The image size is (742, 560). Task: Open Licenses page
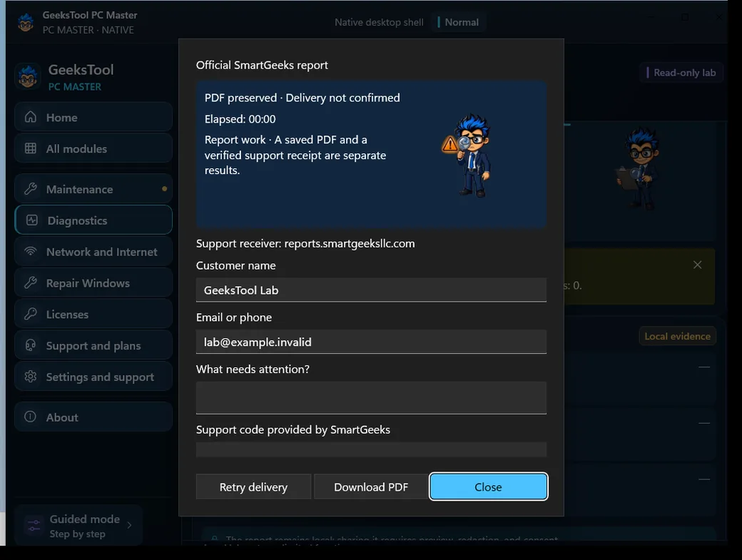93,314
